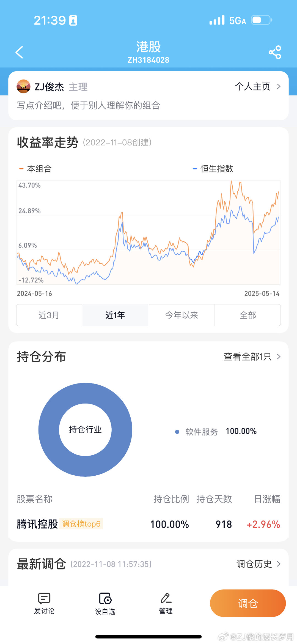Tap the battery status icon
Screen dimensions: 297x644
[x=261, y=20]
